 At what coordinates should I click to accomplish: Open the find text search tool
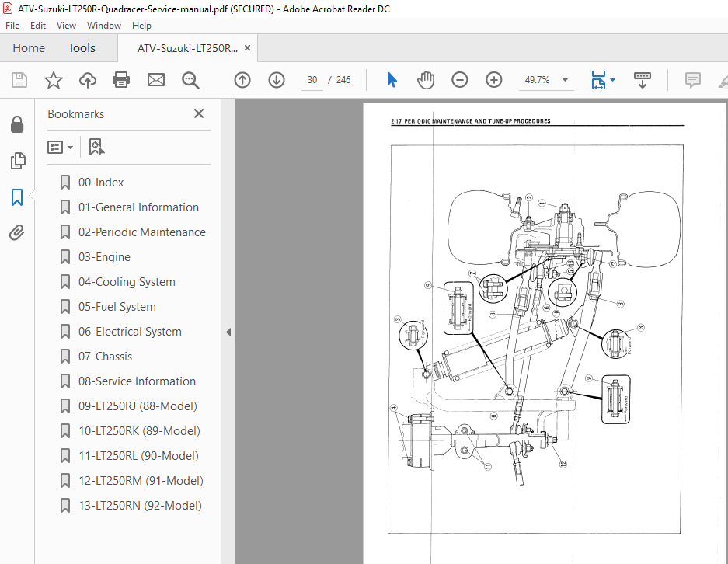[190, 80]
